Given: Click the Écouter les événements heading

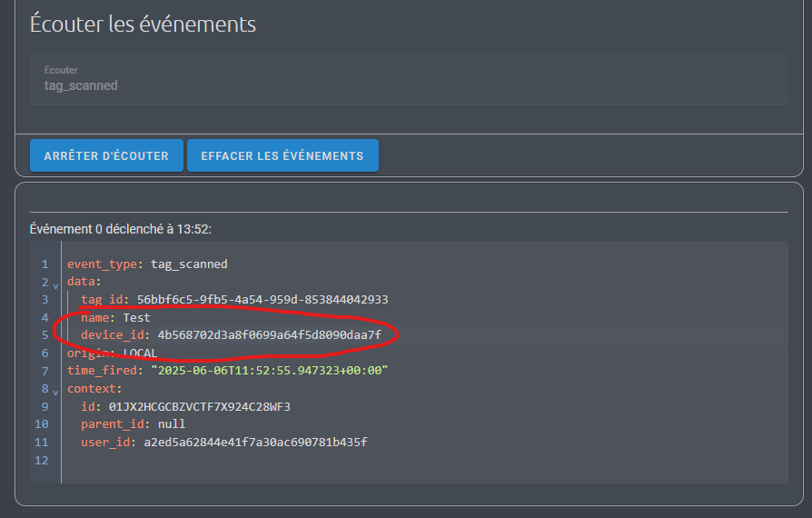Looking at the screenshot, I should tap(143, 25).
